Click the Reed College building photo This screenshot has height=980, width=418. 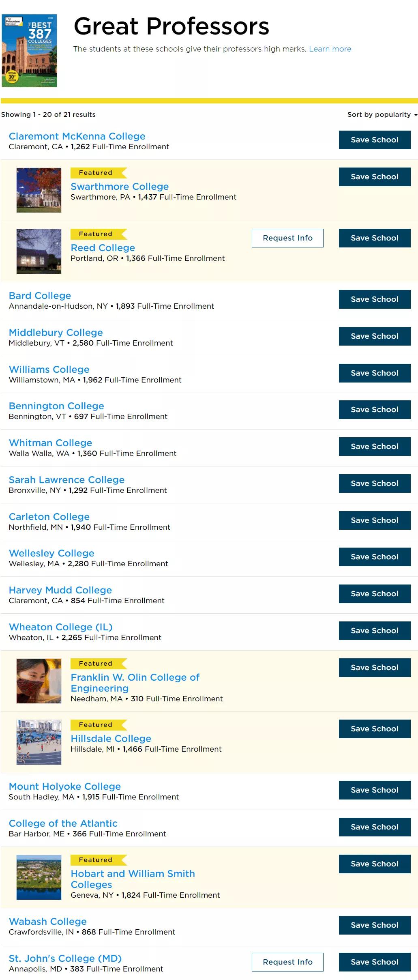coord(39,251)
